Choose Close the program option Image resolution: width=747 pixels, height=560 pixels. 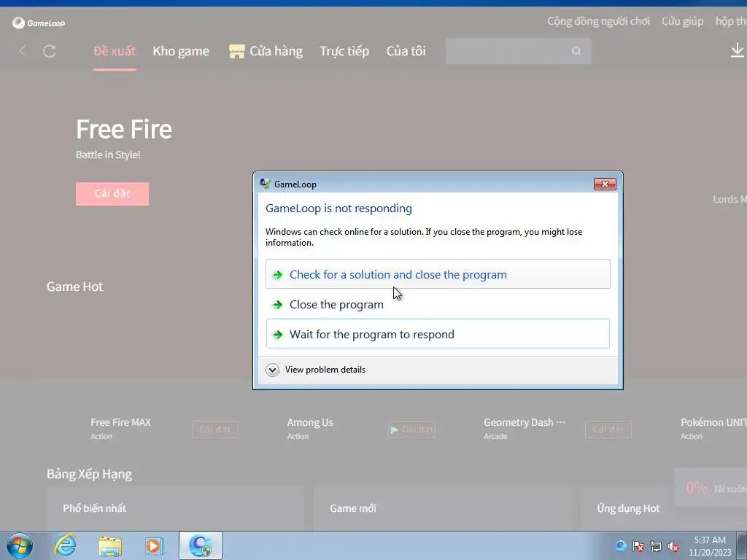click(438, 304)
